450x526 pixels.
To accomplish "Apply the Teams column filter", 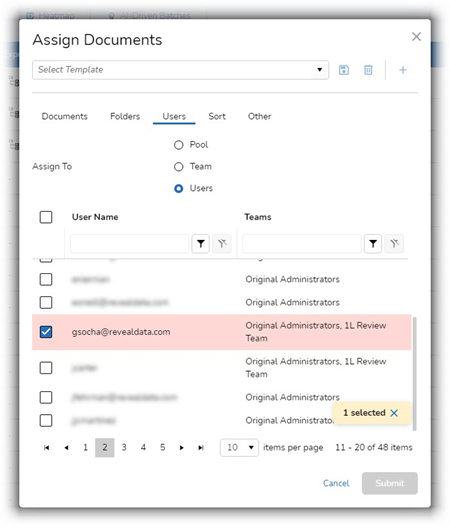I will [x=373, y=244].
